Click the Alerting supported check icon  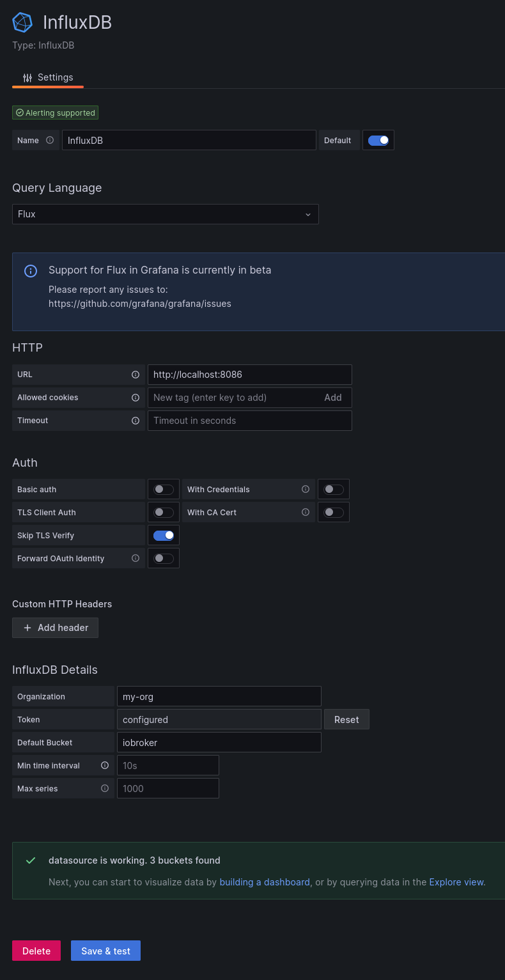point(20,113)
